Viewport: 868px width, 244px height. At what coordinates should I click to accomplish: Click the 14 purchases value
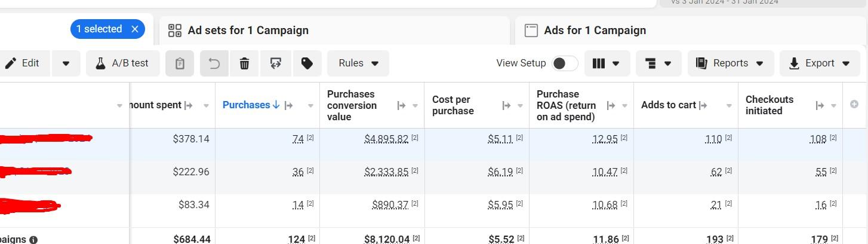(x=298, y=206)
